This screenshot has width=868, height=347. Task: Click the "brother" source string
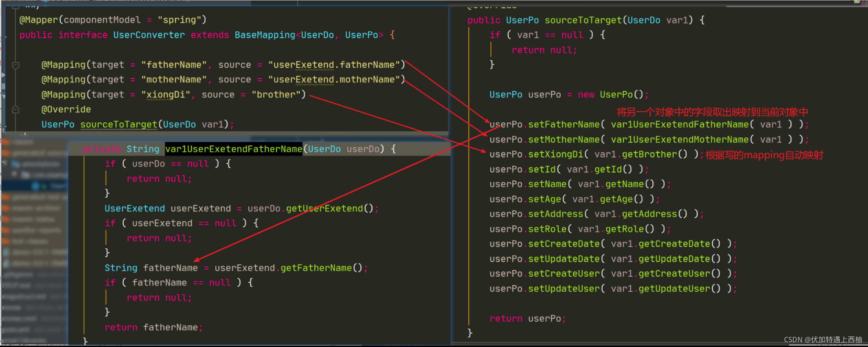(x=276, y=95)
